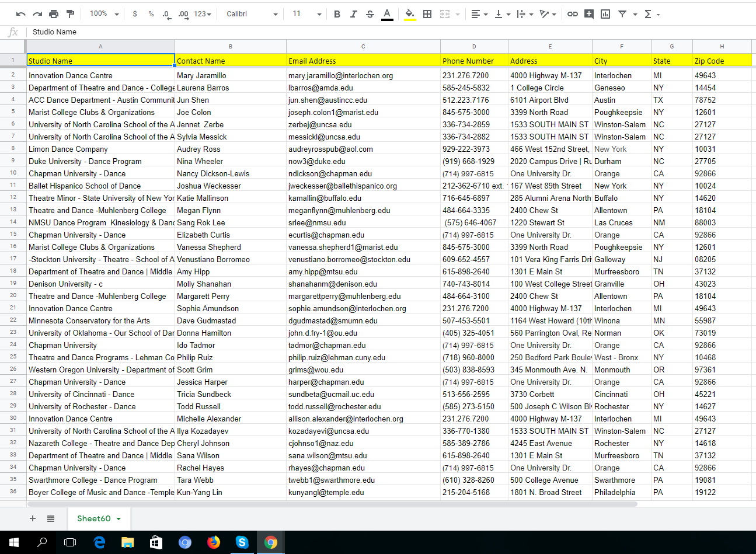The width and height of the screenshot is (756, 554).
Task: Click the Insert comment icon
Action: 589,14
